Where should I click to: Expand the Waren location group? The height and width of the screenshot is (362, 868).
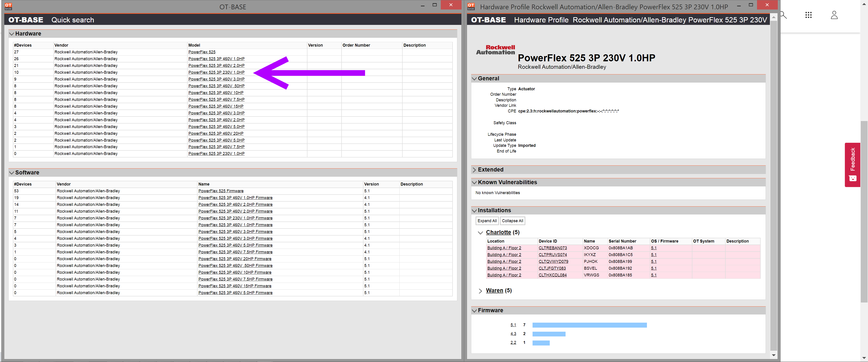[x=481, y=291]
